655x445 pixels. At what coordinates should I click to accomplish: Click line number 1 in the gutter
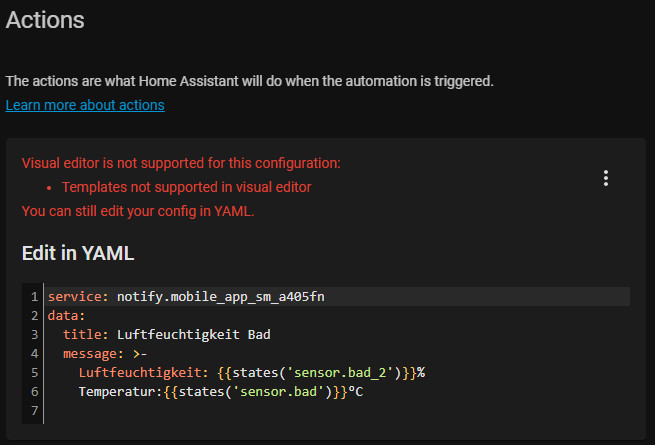(x=34, y=296)
